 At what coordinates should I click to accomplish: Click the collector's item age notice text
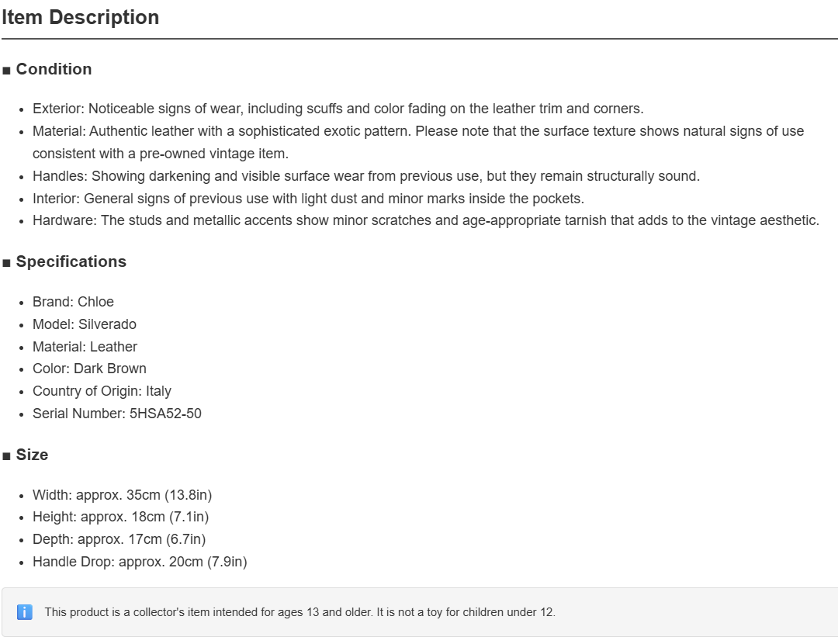[x=300, y=612]
